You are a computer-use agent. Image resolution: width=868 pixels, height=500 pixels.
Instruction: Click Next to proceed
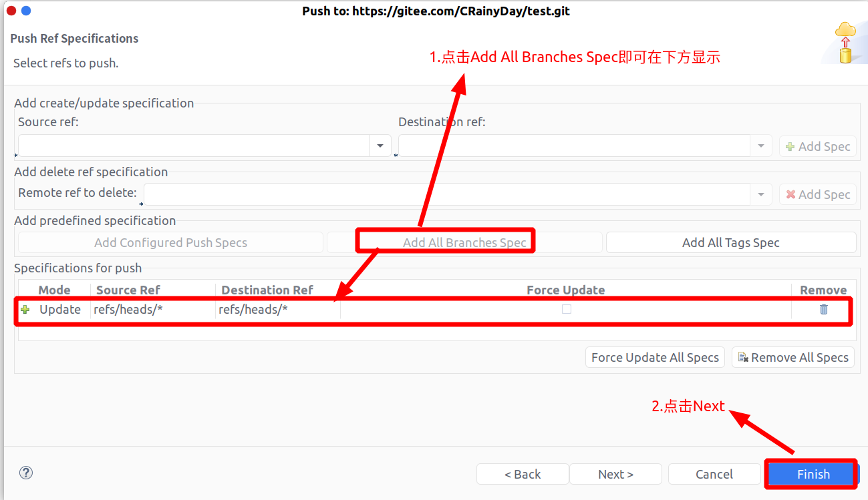(615, 474)
